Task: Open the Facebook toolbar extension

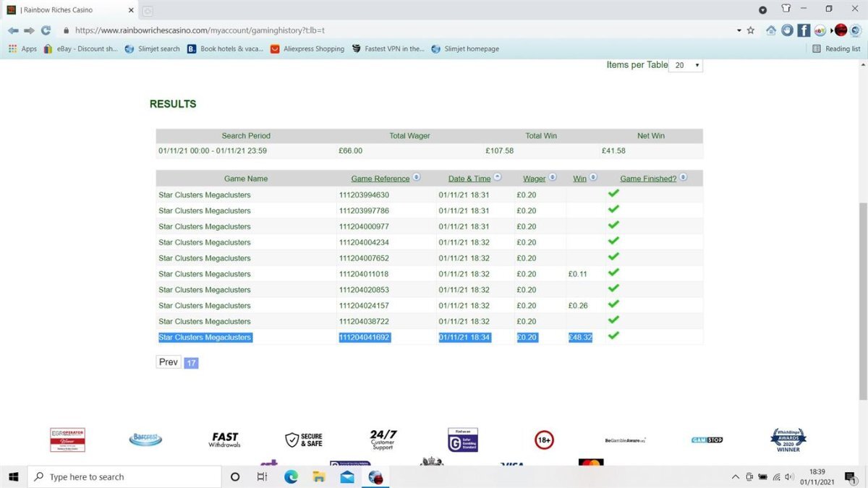Action: [x=804, y=30]
